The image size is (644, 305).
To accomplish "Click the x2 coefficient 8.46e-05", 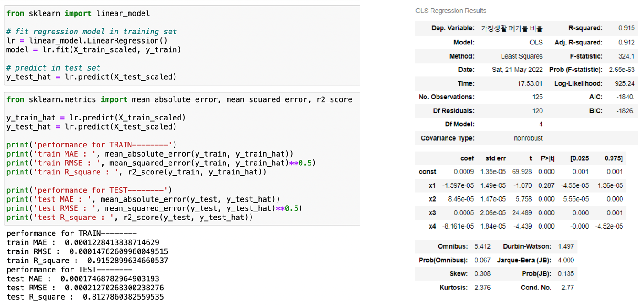I will 461,199.
